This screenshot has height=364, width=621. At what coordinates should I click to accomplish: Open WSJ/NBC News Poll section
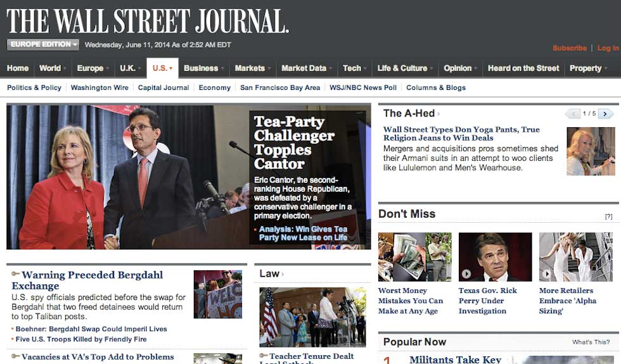point(363,88)
